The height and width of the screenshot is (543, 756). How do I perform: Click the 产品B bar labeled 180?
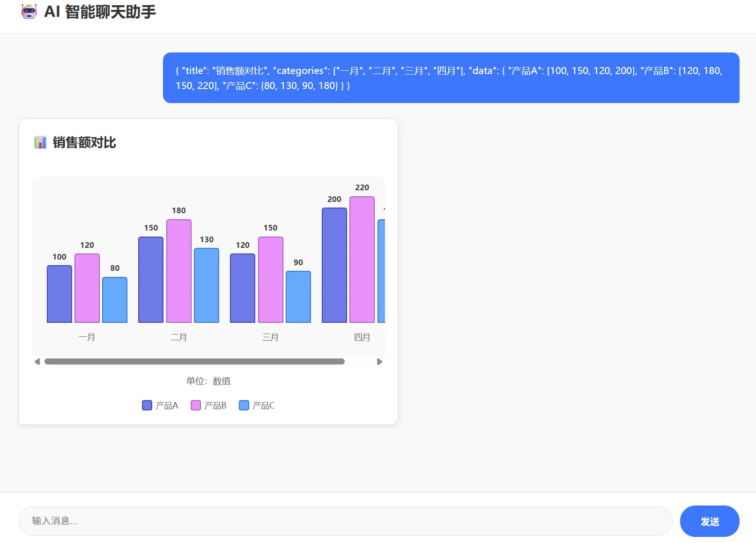pos(179,271)
